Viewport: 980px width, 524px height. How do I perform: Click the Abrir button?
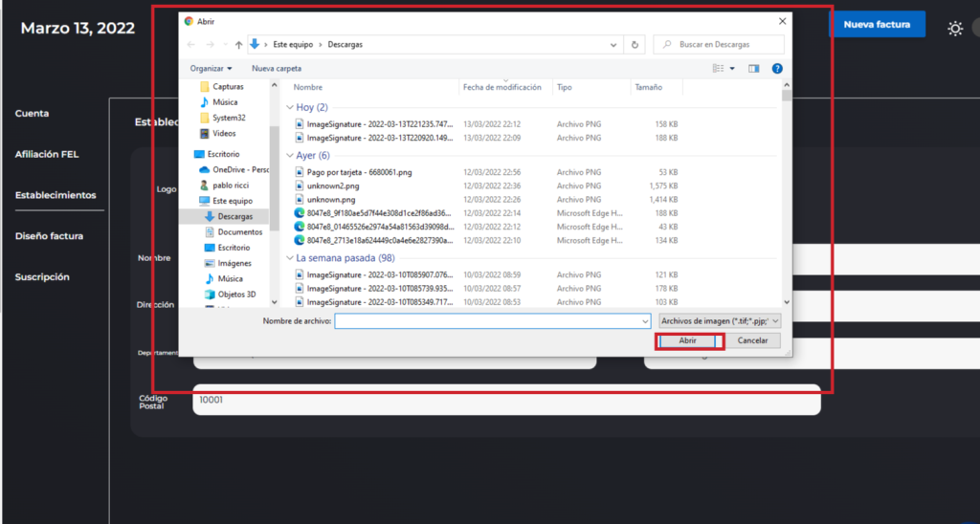[688, 340]
